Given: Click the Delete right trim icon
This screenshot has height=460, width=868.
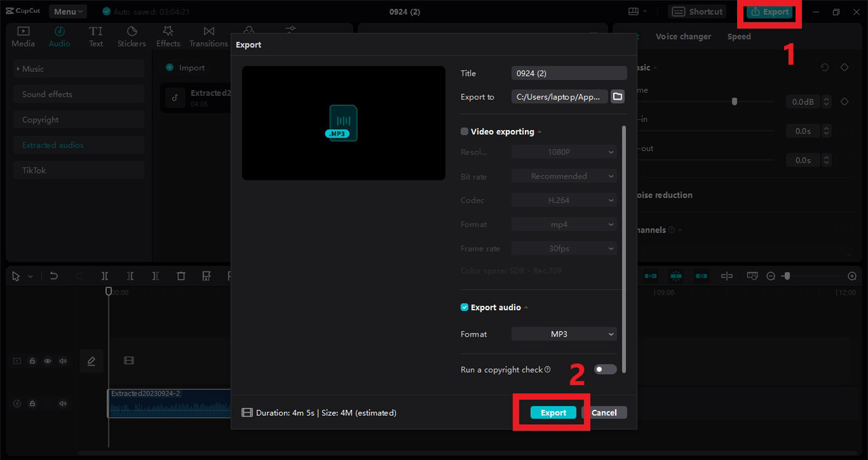Looking at the screenshot, I should (x=155, y=276).
